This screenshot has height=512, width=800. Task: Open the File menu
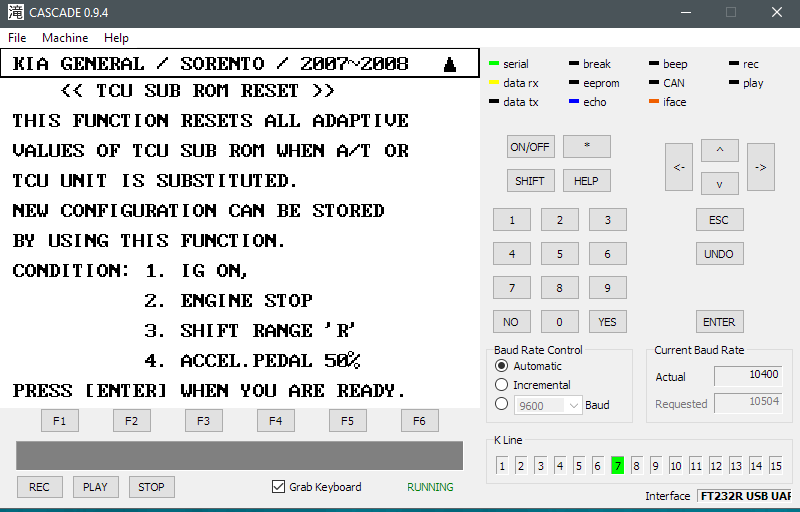pyautogui.click(x=17, y=38)
